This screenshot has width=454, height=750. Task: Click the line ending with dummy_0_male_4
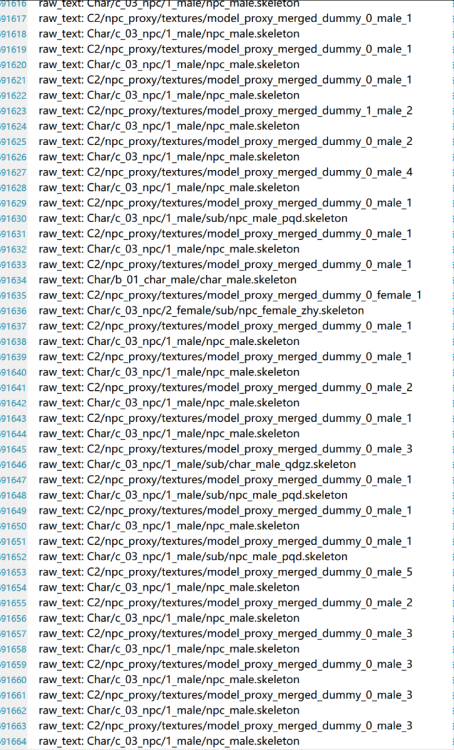click(x=225, y=172)
